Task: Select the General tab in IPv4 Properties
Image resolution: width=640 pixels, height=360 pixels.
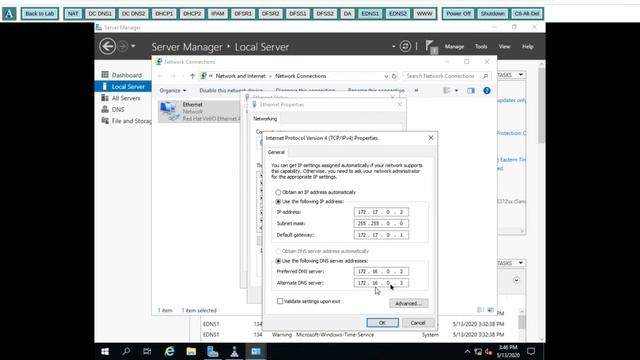Action: coord(276,152)
